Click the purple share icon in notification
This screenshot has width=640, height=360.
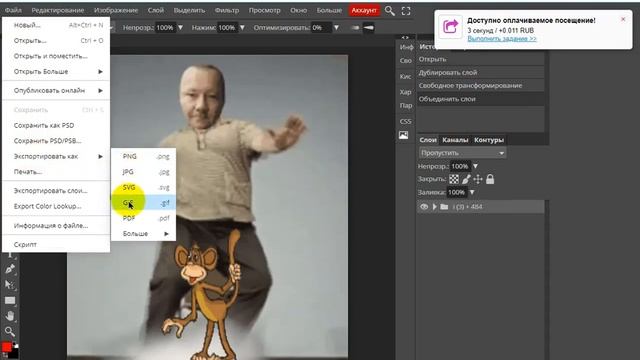(x=451, y=27)
